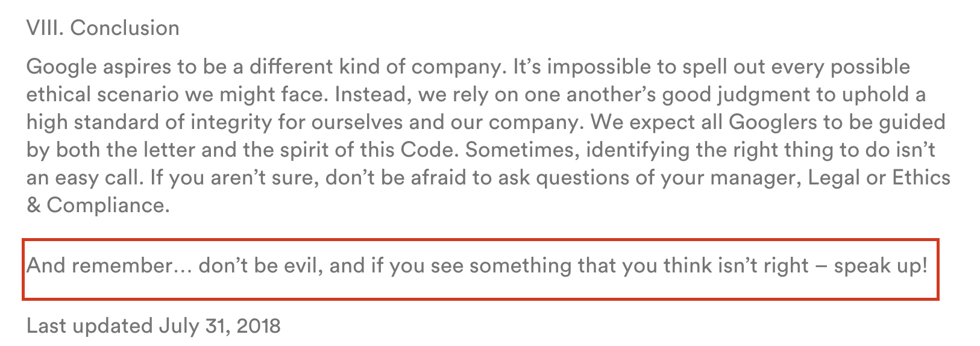Click "And remember…" in the highlighted box
The height and width of the screenshot is (346, 980).
point(109,266)
